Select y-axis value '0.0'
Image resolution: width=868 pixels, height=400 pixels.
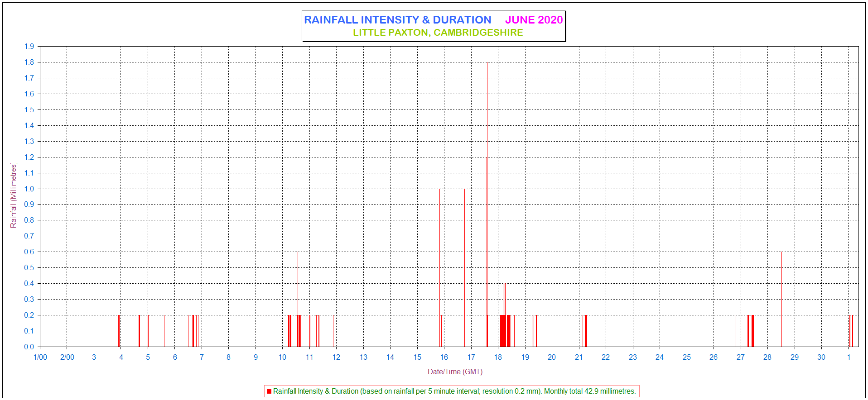[29, 347]
